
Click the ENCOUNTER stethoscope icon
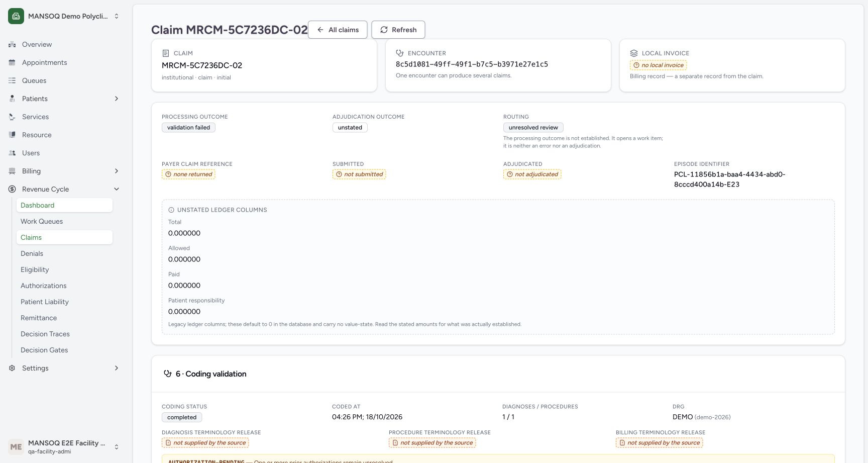click(400, 53)
